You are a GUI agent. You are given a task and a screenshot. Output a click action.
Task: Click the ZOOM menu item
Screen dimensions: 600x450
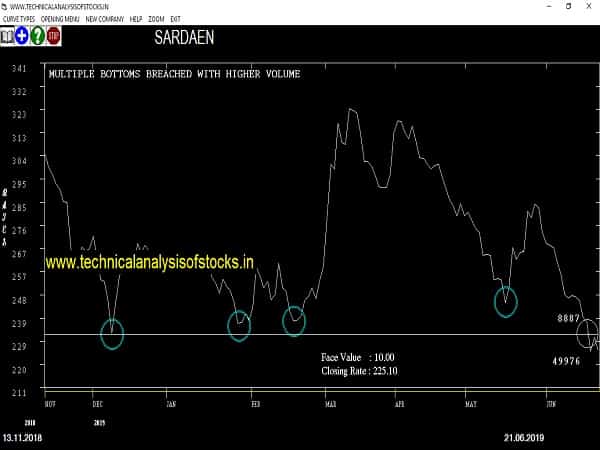(158, 19)
